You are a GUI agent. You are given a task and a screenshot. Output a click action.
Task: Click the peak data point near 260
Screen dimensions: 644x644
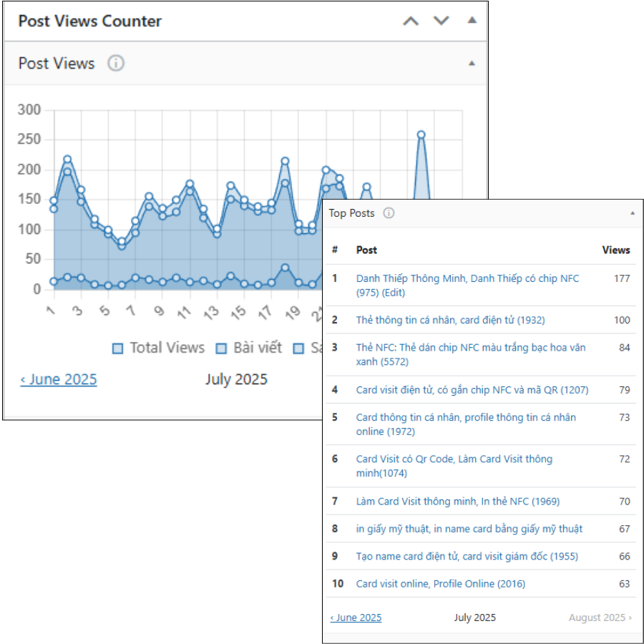(x=421, y=135)
